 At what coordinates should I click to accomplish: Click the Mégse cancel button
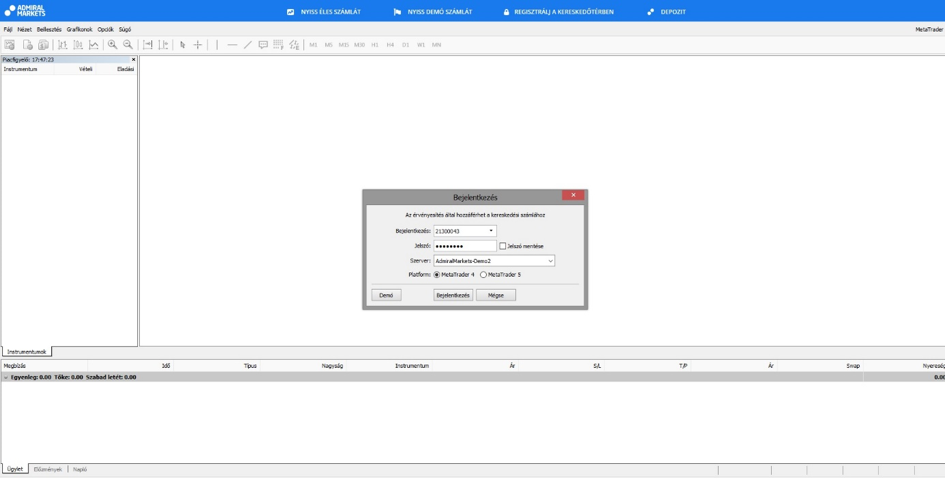(496, 295)
